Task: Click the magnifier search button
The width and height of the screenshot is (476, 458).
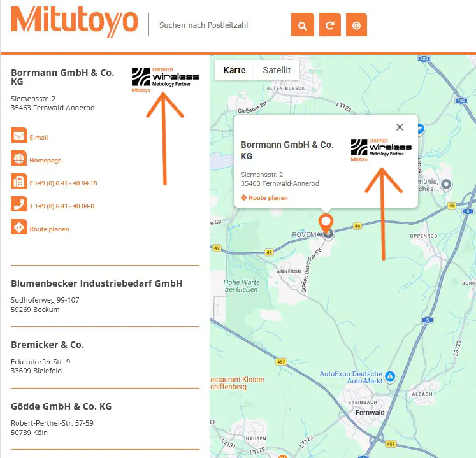Action: tap(302, 25)
